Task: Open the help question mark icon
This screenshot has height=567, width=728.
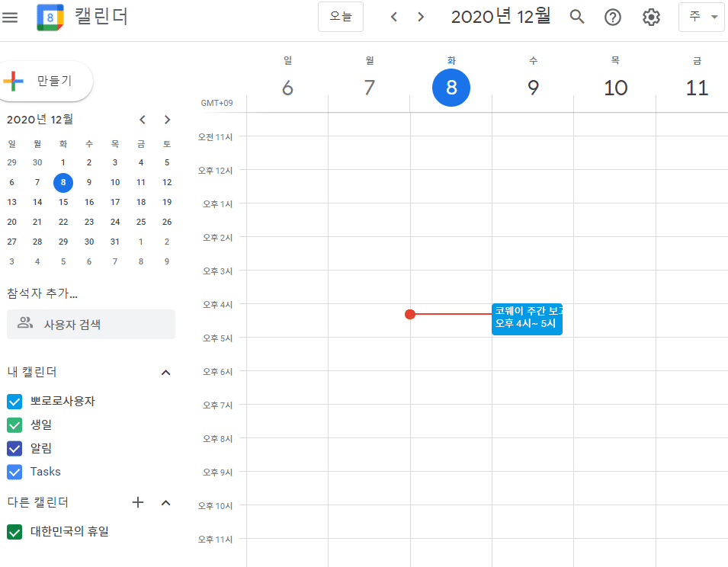Action: 613,18
